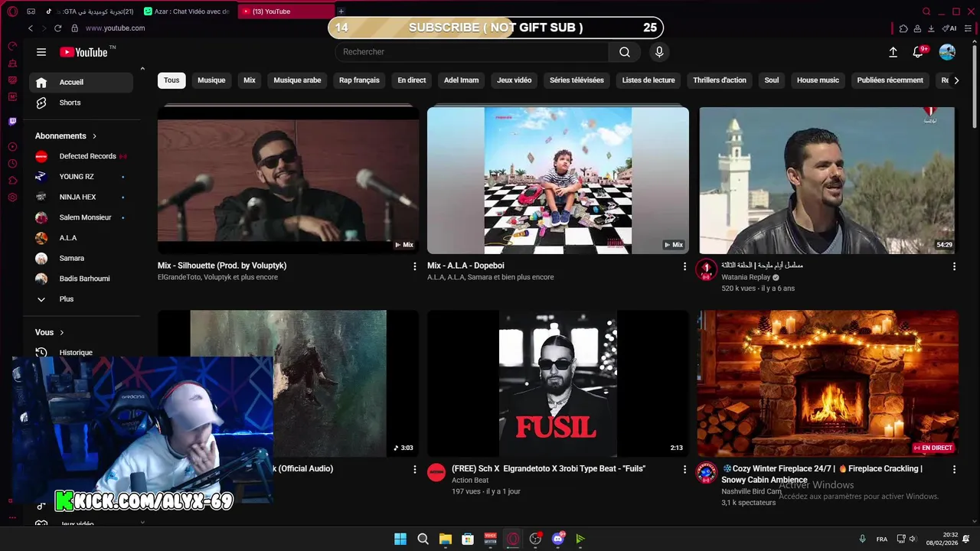This screenshot has width=980, height=551.
Task: Open File Explorer from taskbar
Action: (x=445, y=539)
